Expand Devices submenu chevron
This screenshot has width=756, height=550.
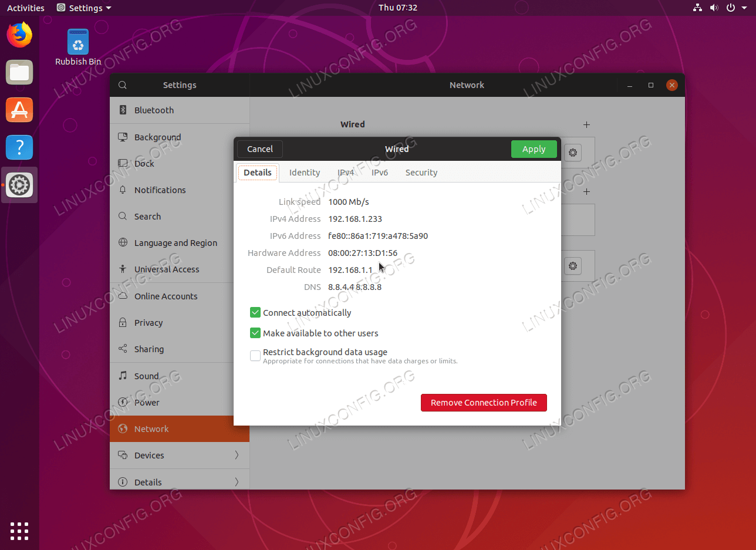point(237,455)
